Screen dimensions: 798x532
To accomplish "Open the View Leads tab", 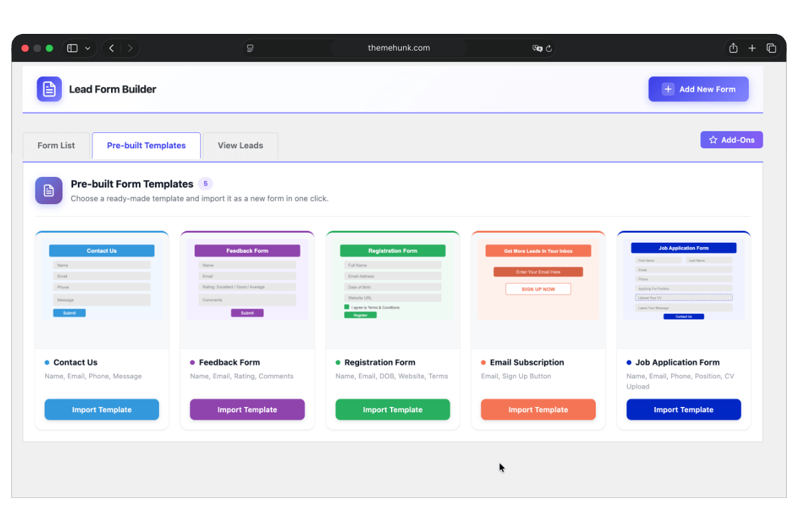I will pyautogui.click(x=241, y=146).
